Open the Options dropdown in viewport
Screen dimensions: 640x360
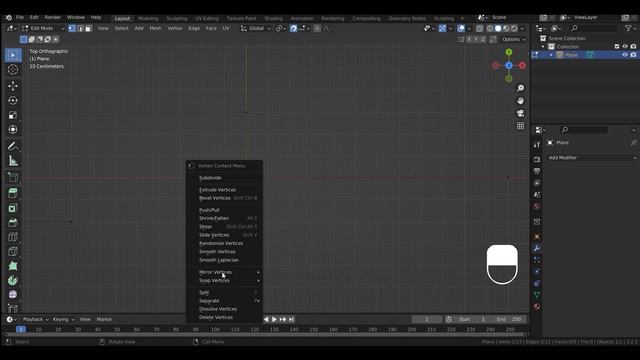513,39
